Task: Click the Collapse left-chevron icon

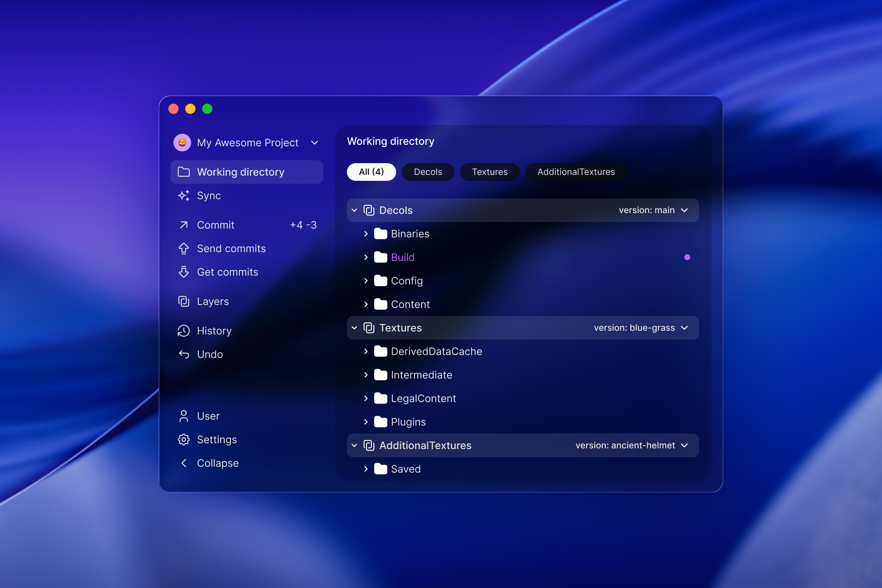Action: 184,463
